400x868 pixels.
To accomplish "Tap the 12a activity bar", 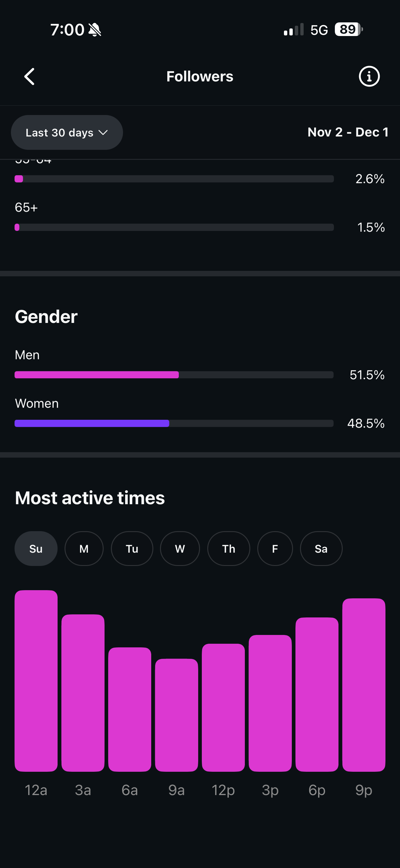I will pyautogui.click(x=36, y=681).
